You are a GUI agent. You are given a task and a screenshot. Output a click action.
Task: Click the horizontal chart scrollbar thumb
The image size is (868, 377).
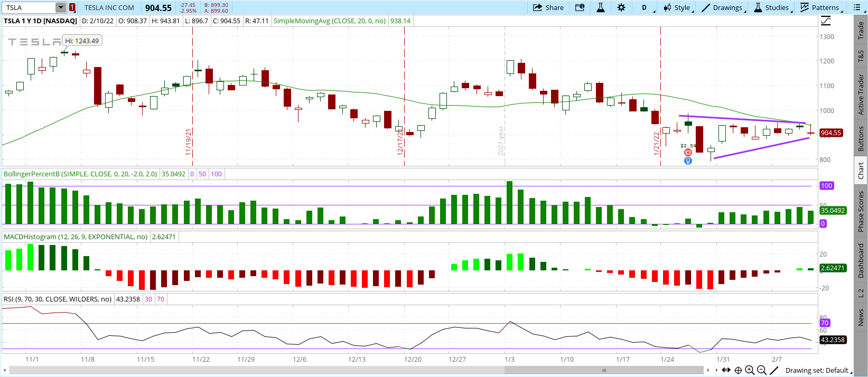tap(604, 370)
